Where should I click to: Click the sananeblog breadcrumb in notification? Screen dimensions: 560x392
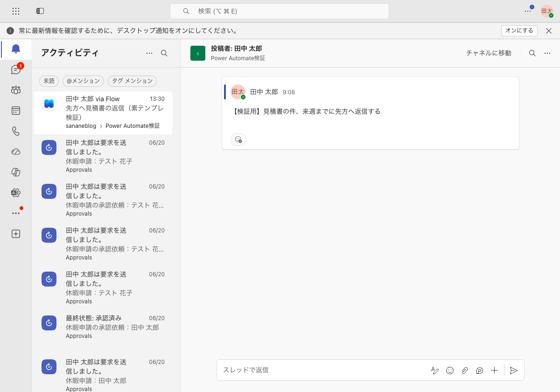81,126
